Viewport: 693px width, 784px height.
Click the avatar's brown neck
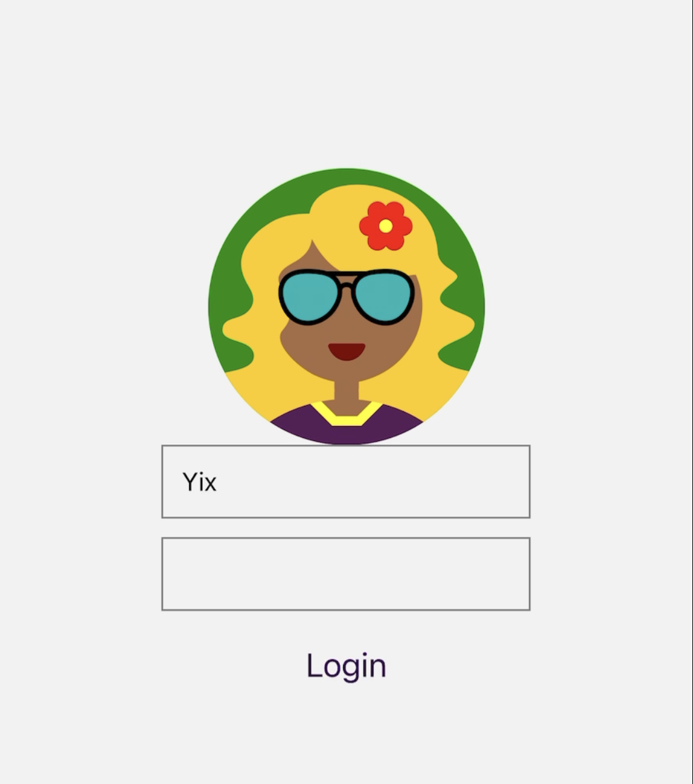tap(346, 393)
